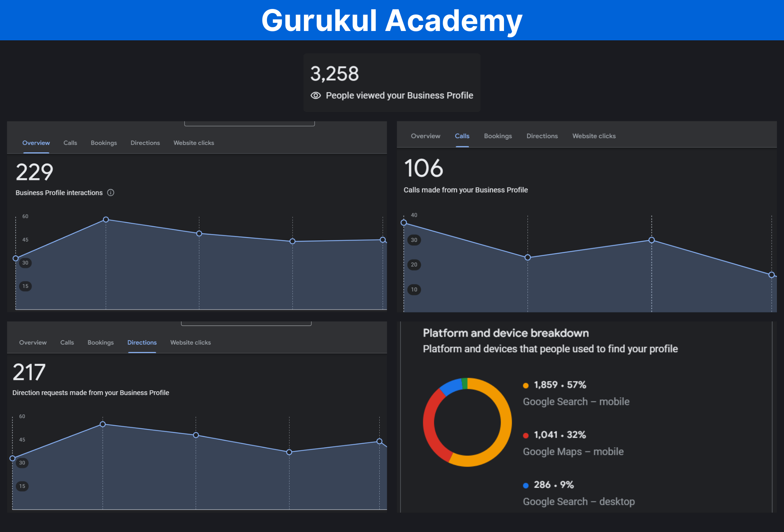Screen dimensions: 784x532
Task: Click the 30 axis label on Calls chart
Action: pos(414,240)
